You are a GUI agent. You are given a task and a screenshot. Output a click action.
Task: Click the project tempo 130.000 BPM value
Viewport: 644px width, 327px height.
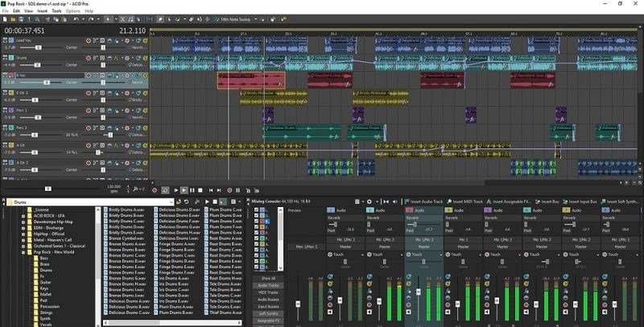114,187
